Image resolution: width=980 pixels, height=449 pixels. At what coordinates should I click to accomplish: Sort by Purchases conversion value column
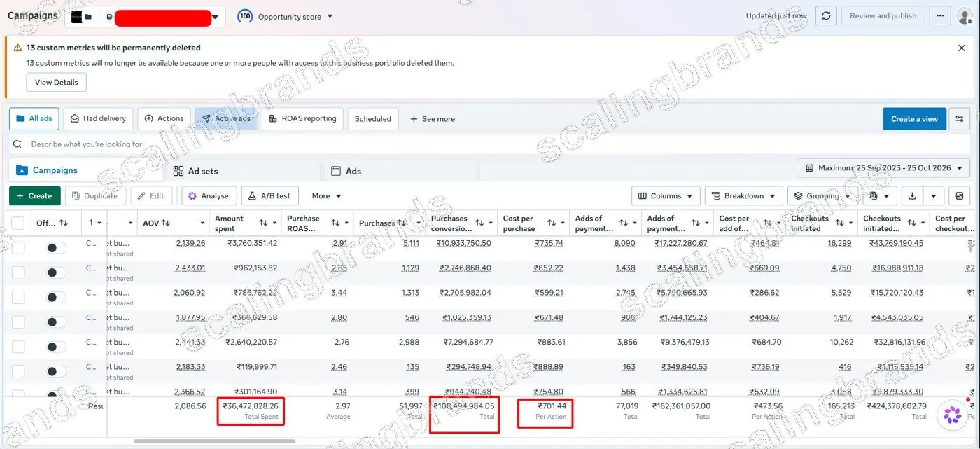pyautogui.click(x=479, y=223)
